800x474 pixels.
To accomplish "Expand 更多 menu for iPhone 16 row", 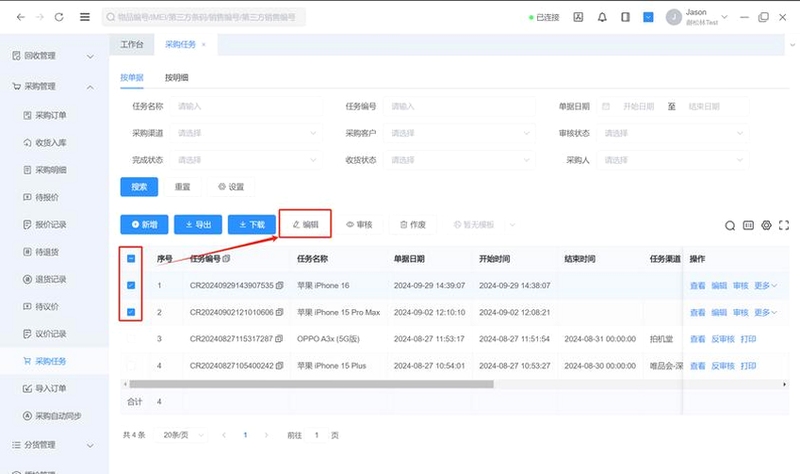I will pos(765,286).
